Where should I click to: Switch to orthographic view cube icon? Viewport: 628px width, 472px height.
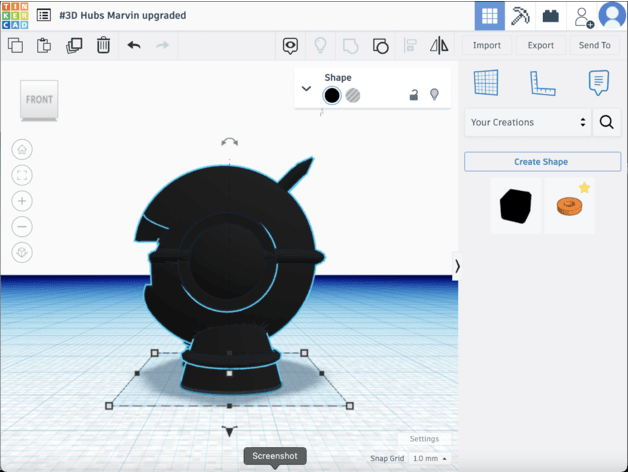click(x=22, y=252)
